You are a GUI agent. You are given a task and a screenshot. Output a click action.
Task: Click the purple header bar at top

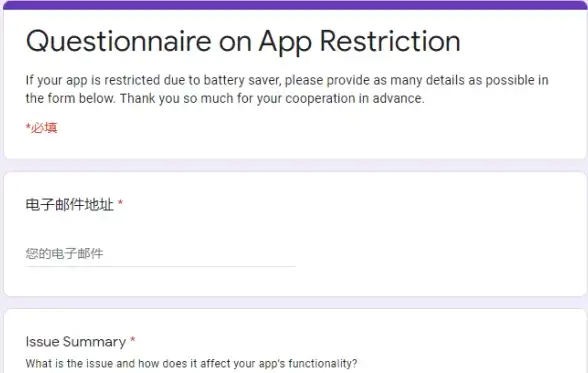294,5
